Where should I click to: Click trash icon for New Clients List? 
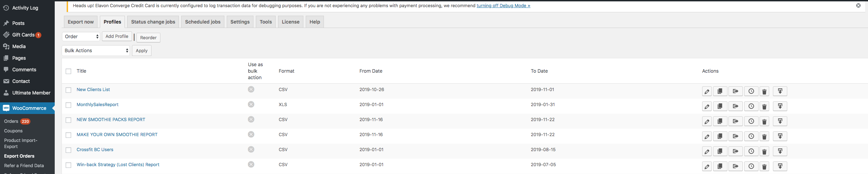click(764, 91)
